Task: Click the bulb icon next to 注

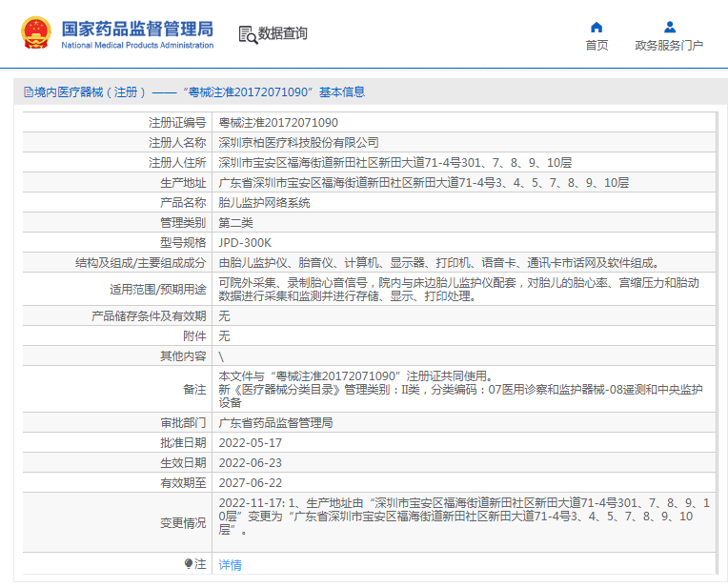Action: (x=188, y=564)
